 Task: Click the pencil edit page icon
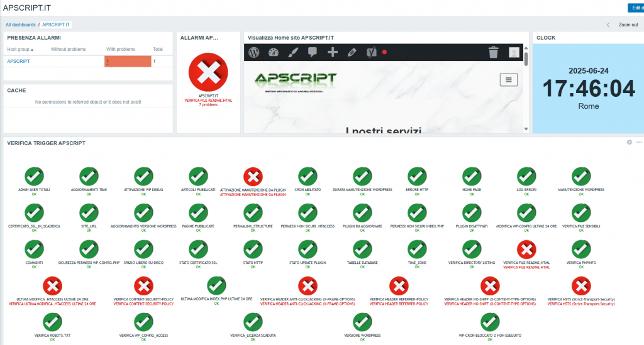tap(352, 53)
